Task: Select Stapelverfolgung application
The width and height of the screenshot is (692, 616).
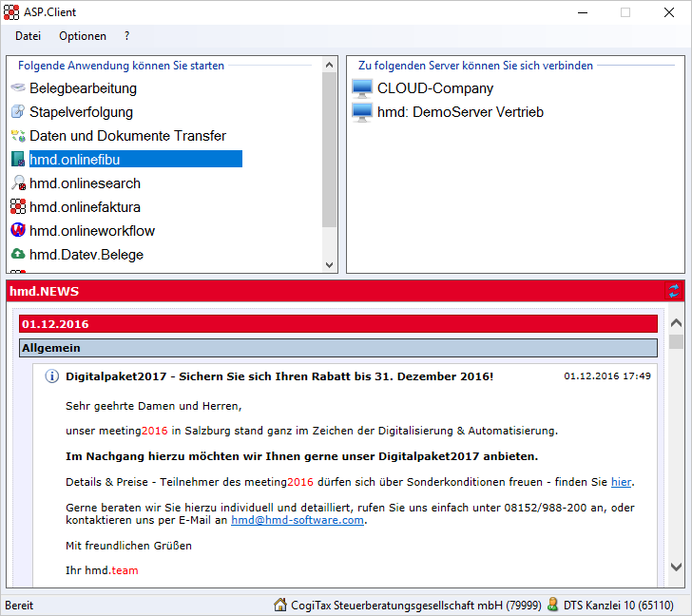Action: pos(81,112)
